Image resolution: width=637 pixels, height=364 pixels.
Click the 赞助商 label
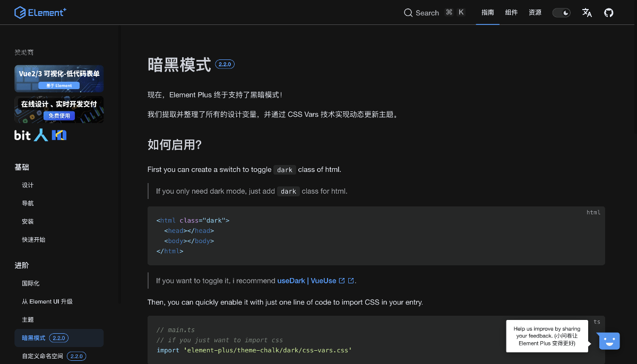[x=24, y=52]
